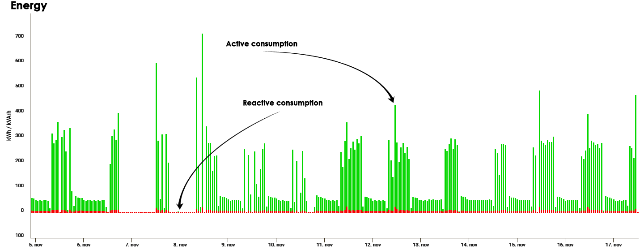Click the '8. nov' x-axis label
The image size is (644, 250).
pyautogui.click(x=180, y=245)
